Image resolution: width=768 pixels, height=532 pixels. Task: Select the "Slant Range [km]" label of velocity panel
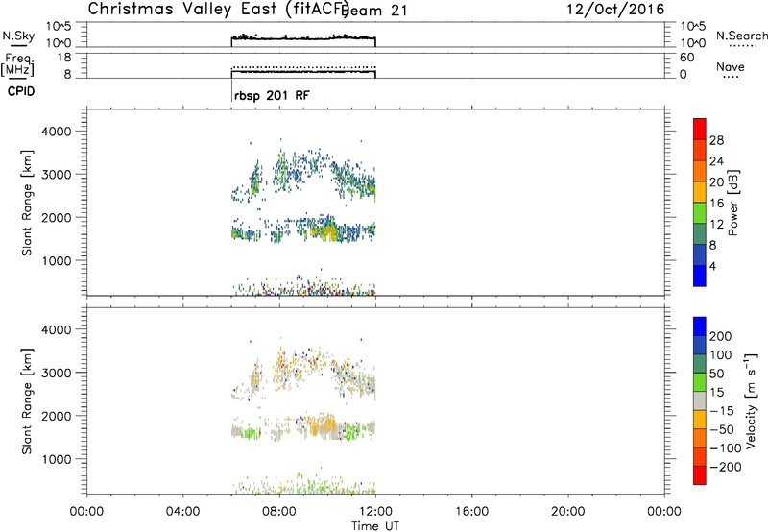[x=27, y=401]
